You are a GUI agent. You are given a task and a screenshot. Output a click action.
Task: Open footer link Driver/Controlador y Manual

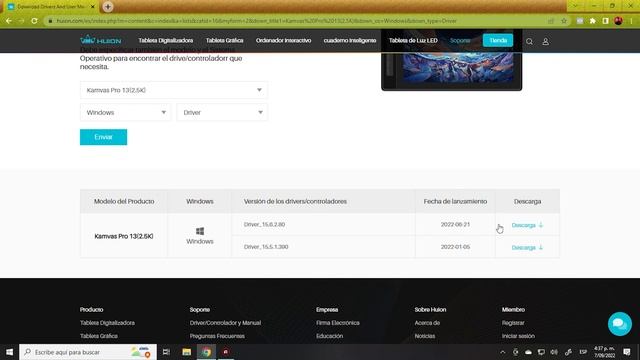pyautogui.click(x=225, y=323)
